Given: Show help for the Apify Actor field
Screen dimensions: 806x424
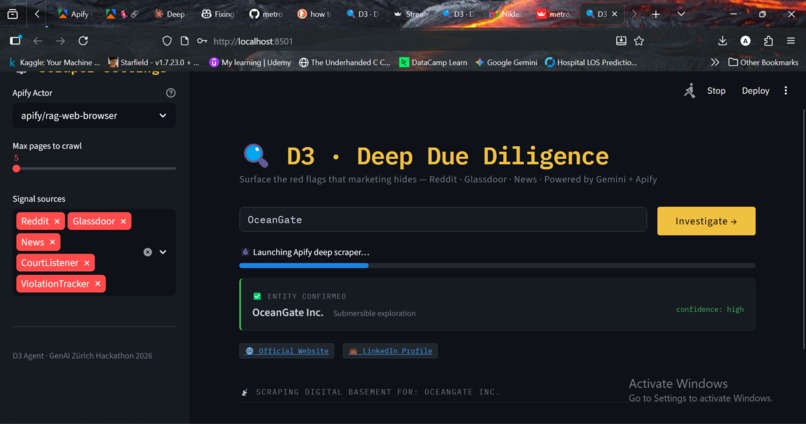Looking at the screenshot, I should pyautogui.click(x=171, y=93).
